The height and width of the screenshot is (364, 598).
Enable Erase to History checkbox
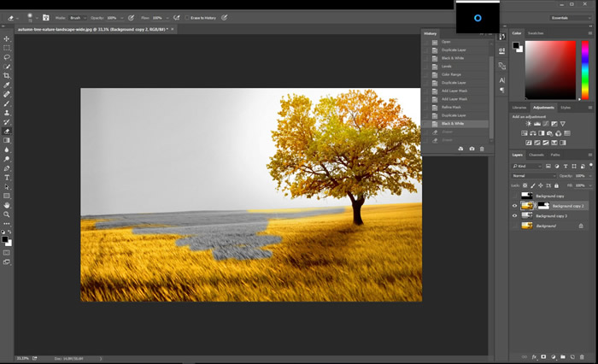pos(187,18)
